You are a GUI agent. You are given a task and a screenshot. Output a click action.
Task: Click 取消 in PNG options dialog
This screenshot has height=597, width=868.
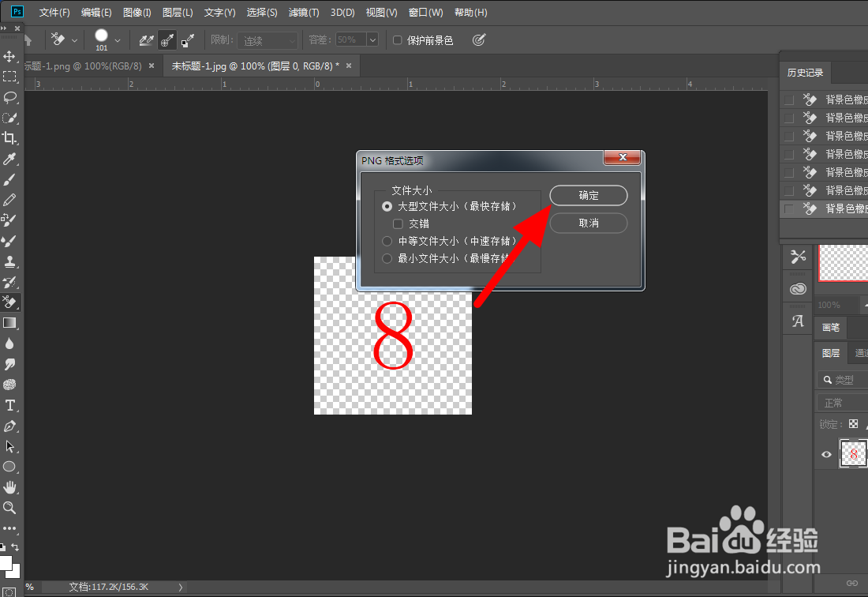589,223
